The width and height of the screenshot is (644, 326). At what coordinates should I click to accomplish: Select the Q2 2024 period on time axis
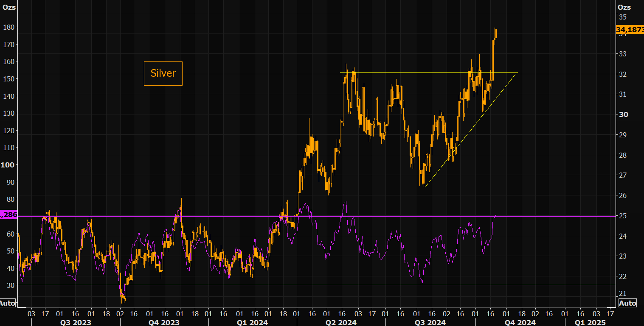[342, 323]
